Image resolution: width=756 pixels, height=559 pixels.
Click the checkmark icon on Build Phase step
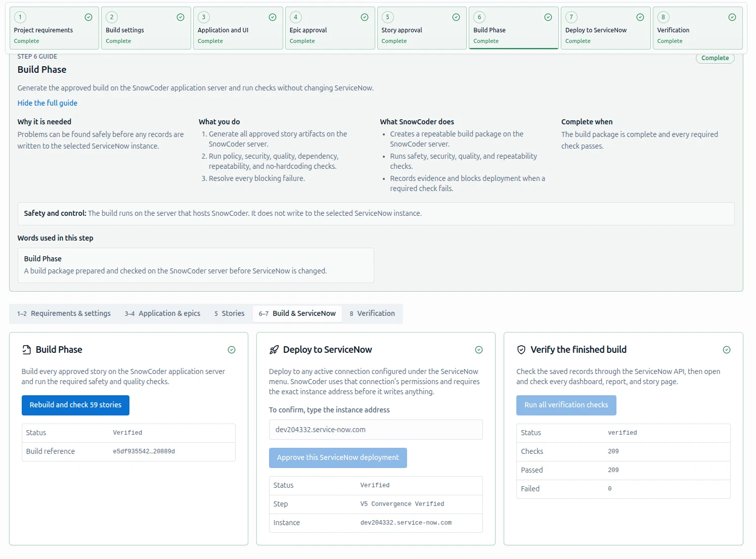pyautogui.click(x=548, y=17)
